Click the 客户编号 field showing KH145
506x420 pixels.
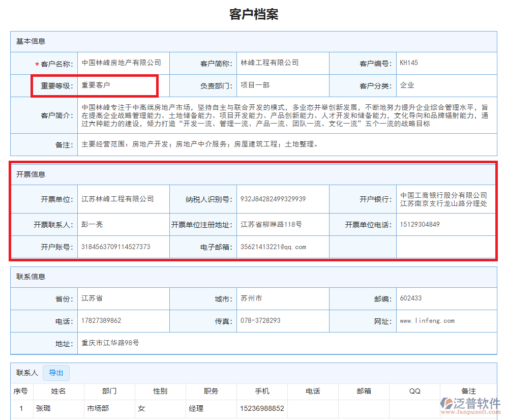tap(408, 63)
